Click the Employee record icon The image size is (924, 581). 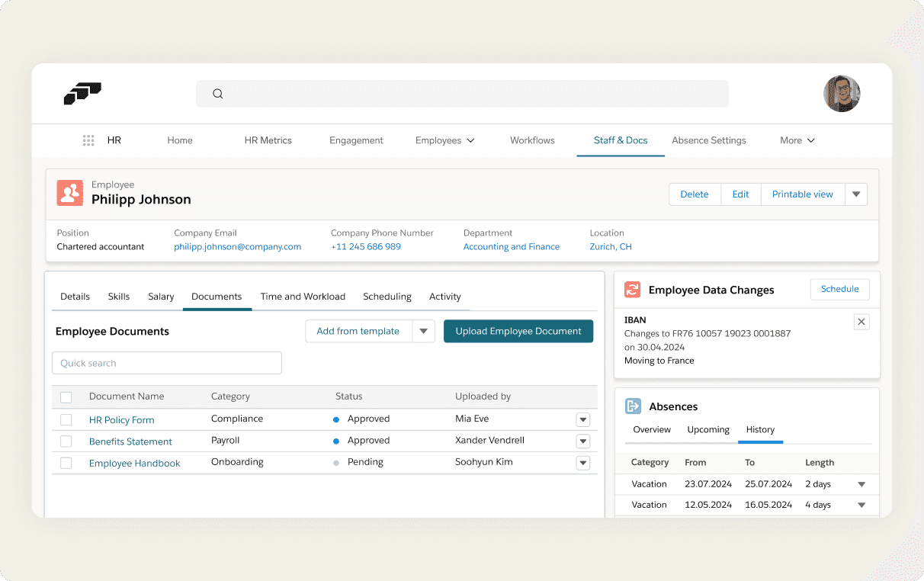[70, 193]
